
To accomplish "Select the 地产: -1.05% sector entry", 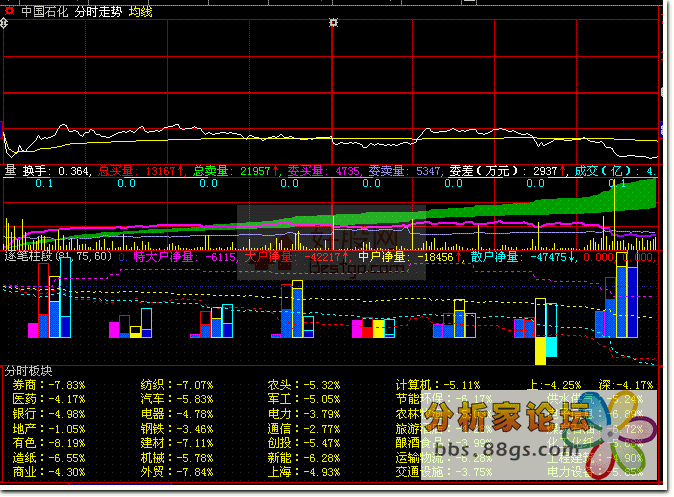I will (x=49, y=429).
